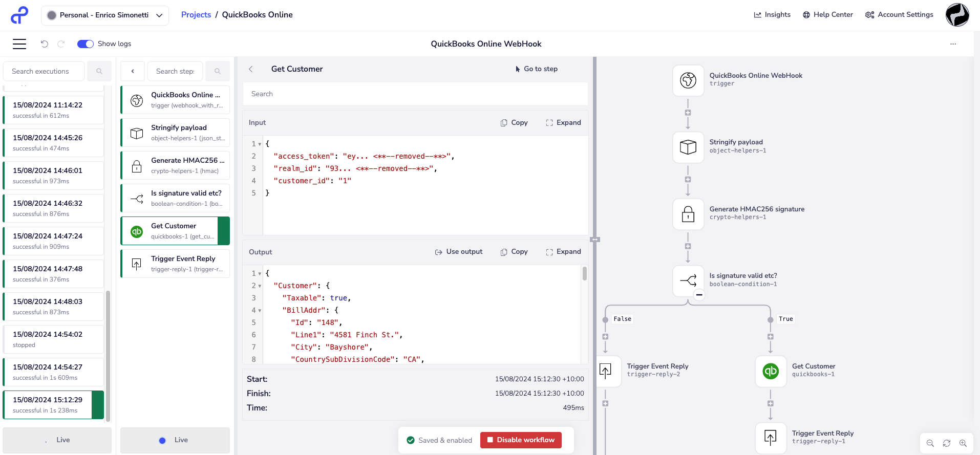This screenshot has height=455, width=980.
Task: Select the Get Customer step log
Action: click(175, 231)
